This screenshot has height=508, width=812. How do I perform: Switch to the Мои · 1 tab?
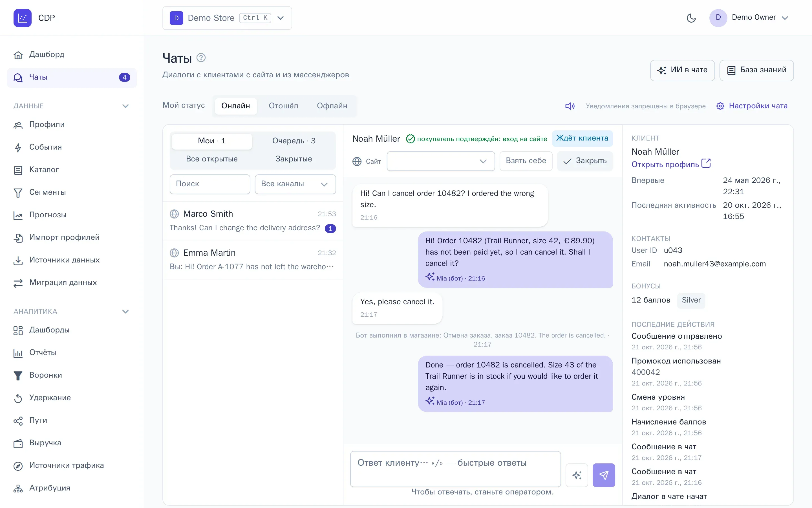pos(212,141)
